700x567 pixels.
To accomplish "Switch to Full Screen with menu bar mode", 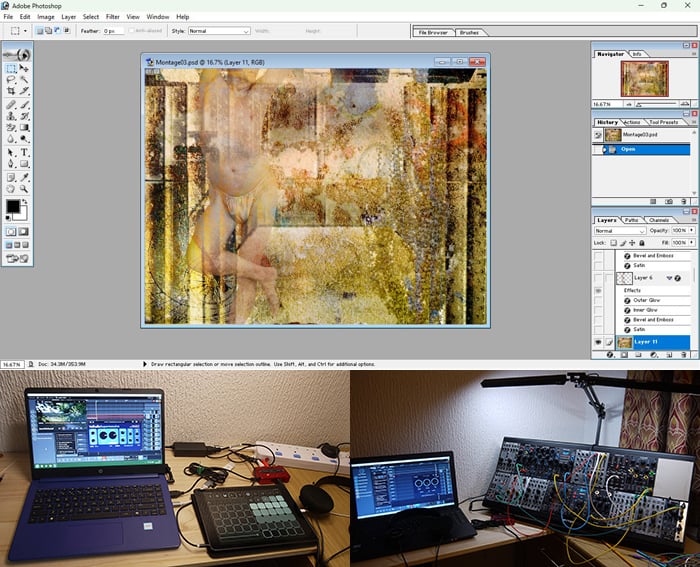I will point(17,245).
